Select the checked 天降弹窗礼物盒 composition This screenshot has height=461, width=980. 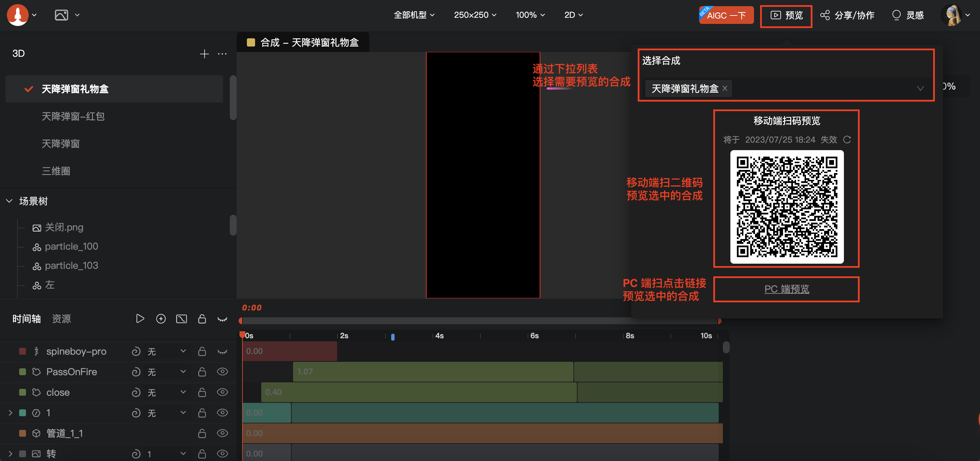click(x=114, y=89)
